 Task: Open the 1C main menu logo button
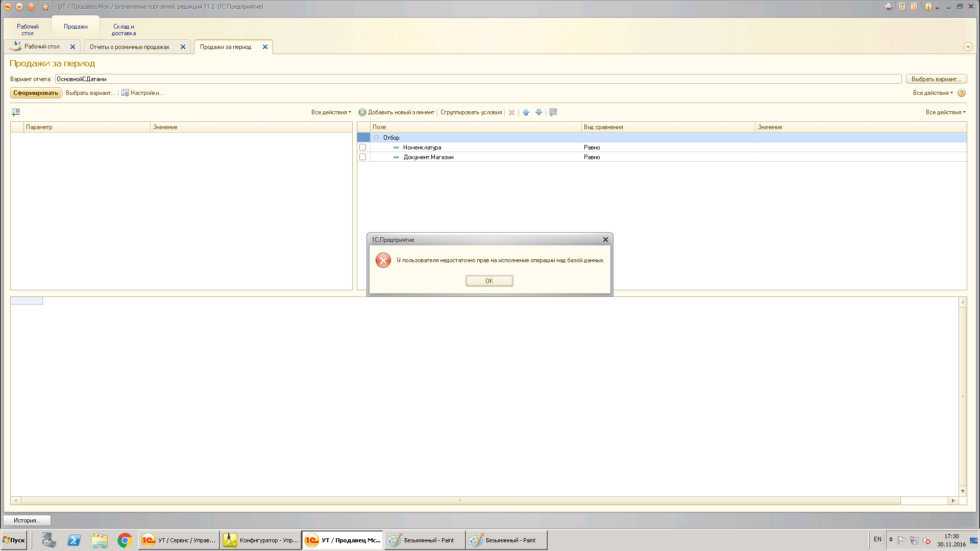[x=8, y=7]
